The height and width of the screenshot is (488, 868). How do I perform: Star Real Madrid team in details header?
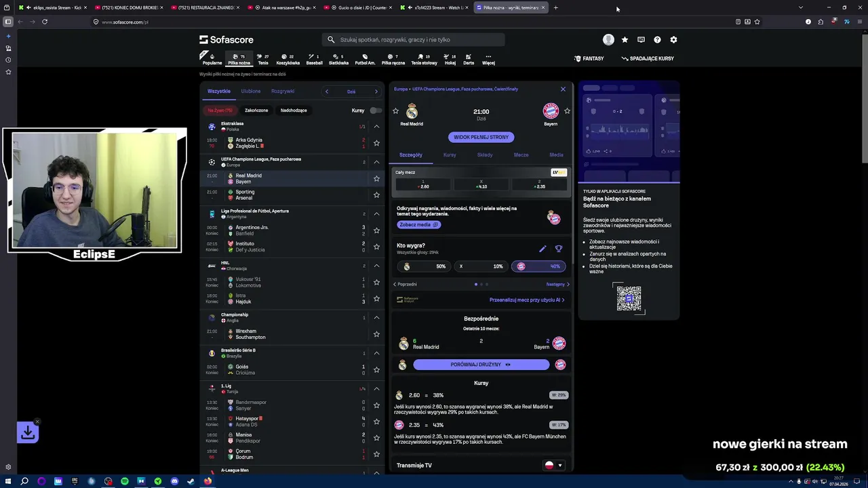(x=396, y=110)
